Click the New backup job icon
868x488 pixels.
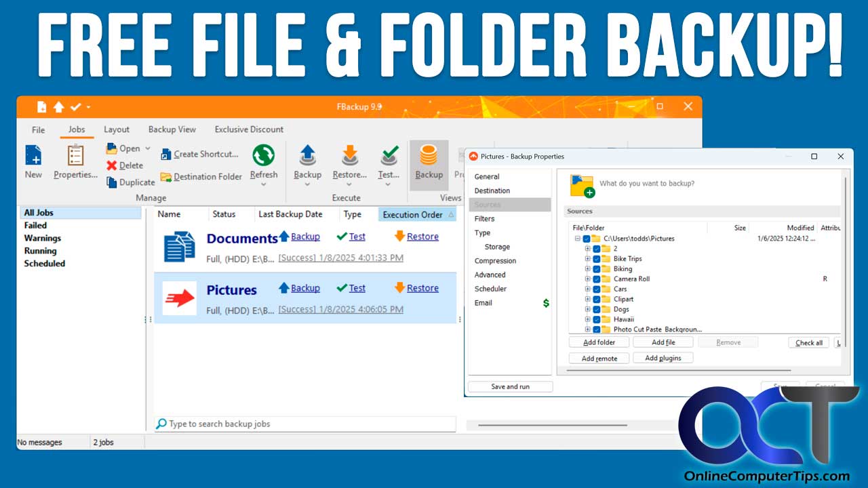pyautogui.click(x=33, y=155)
